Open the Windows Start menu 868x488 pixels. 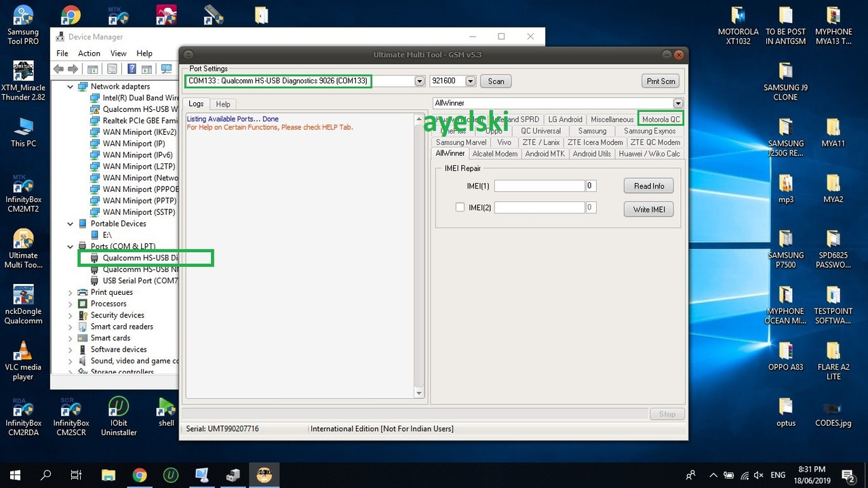click(15, 475)
